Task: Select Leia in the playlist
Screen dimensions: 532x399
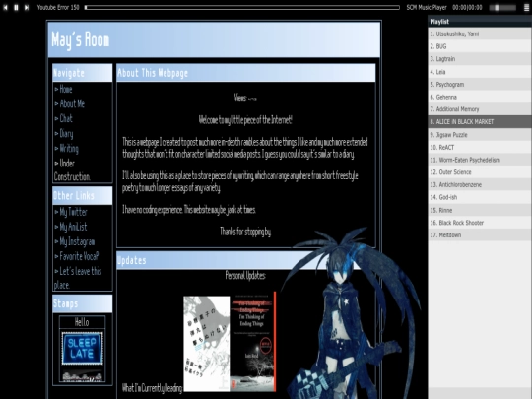Action: [480, 72]
